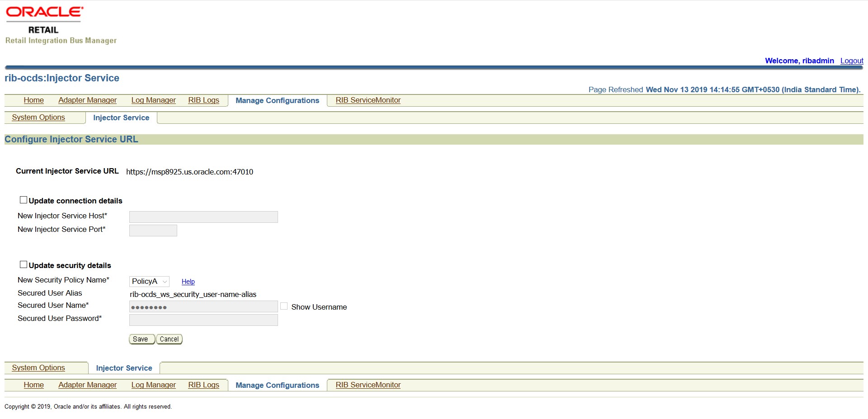Go to Log Manager in the top navigation

click(153, 100)
